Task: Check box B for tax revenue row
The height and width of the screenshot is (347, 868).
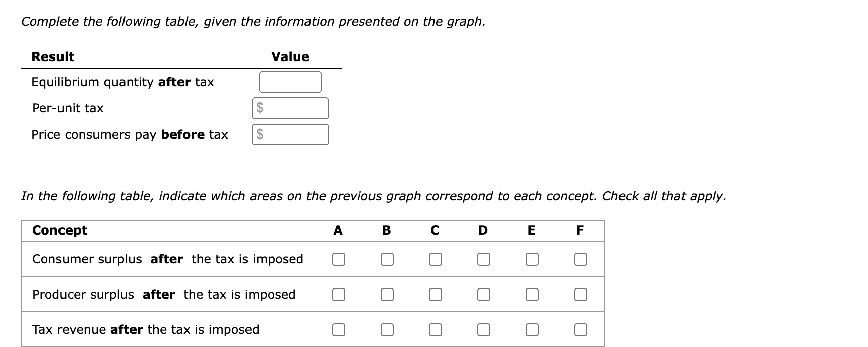Action: pyautogui.click(x=387, y=329)
